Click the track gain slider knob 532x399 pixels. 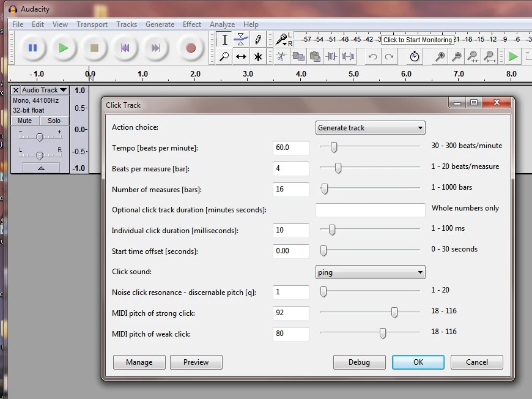pyautogui.click(x=40, y=137)
